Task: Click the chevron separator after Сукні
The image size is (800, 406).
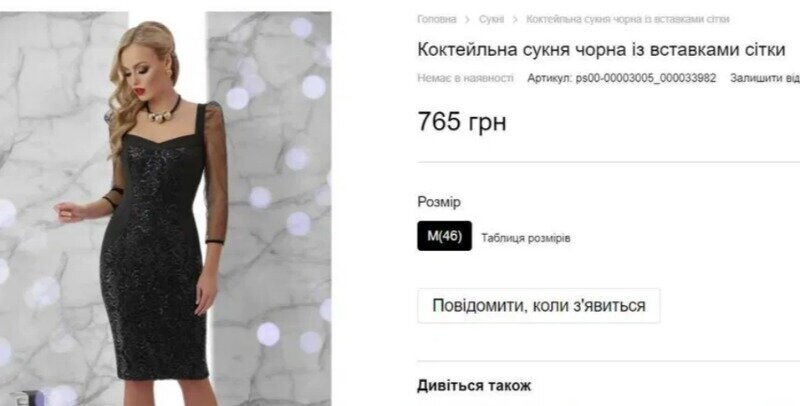Action: point(515,20)
